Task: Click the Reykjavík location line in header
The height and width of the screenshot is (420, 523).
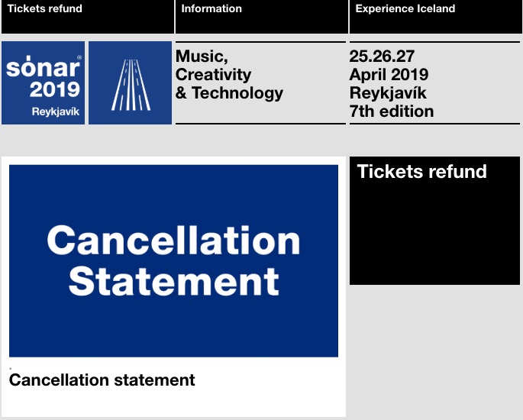Action: pyautogui.click(x=388, y=93)
